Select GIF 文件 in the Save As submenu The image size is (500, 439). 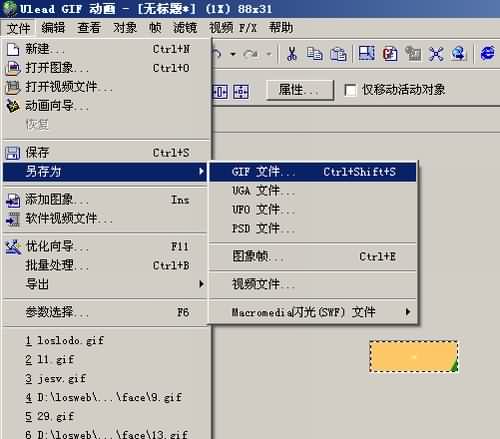(313, 172)
